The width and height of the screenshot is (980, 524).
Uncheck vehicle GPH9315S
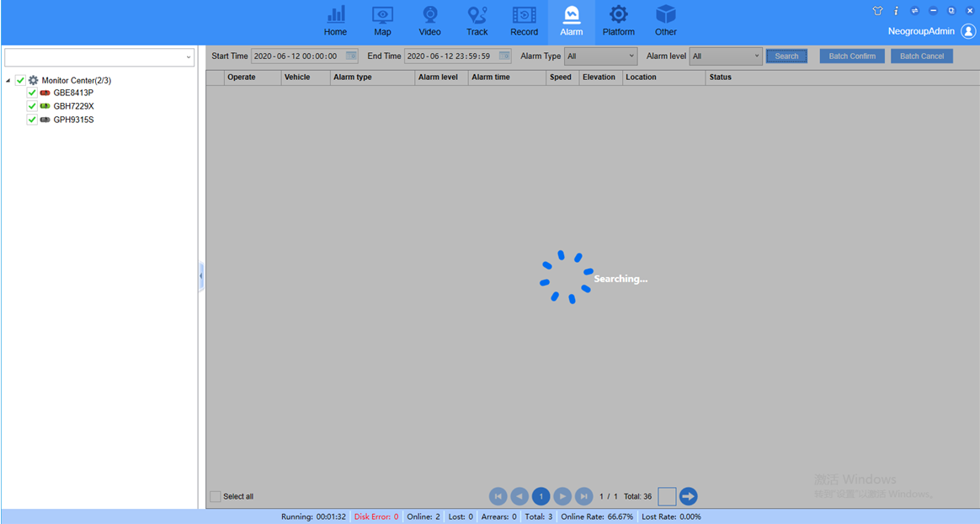[x=32, y=120]
